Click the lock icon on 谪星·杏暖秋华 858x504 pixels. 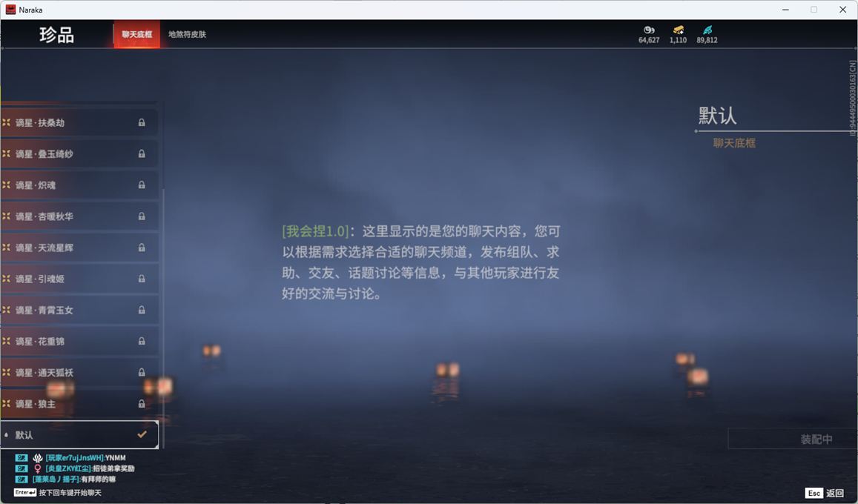(142, 216)
